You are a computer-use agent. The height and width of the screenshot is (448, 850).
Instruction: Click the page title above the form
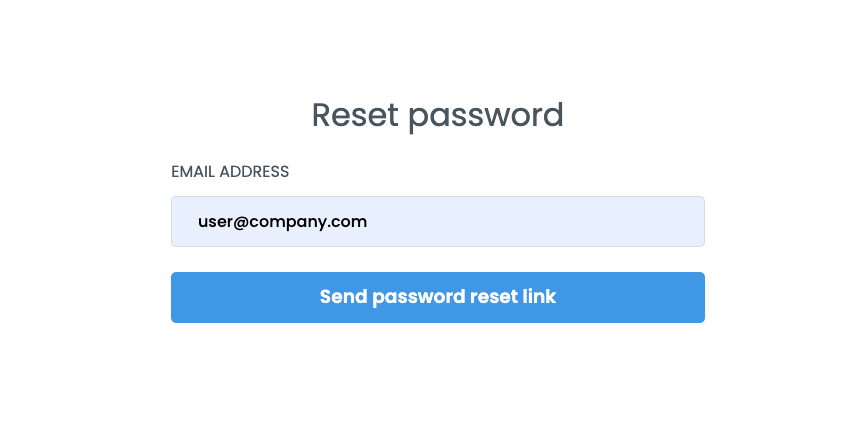tap(437, 115)
